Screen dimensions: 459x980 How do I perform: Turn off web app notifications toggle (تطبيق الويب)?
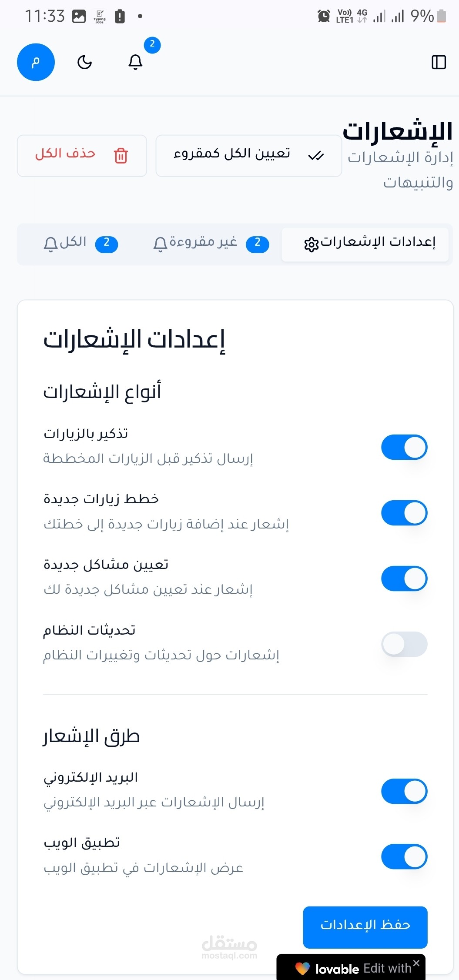pyautogui.click(x=404, y=857)
